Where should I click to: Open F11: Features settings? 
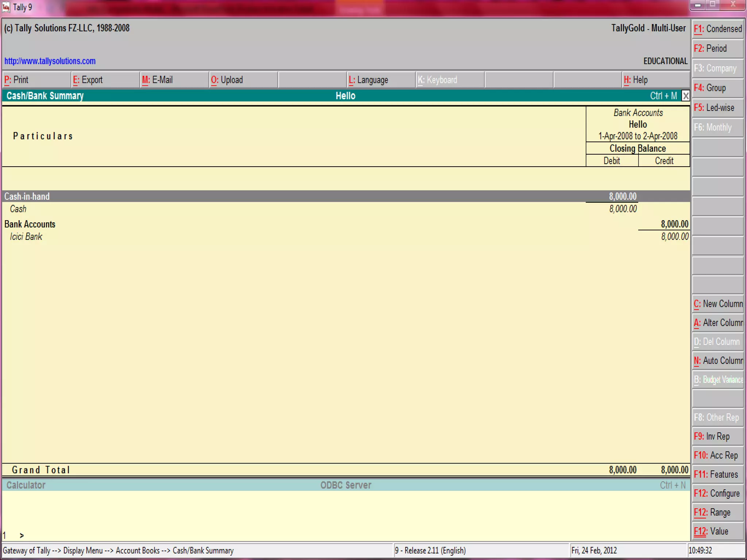click(x=718, y=474)
